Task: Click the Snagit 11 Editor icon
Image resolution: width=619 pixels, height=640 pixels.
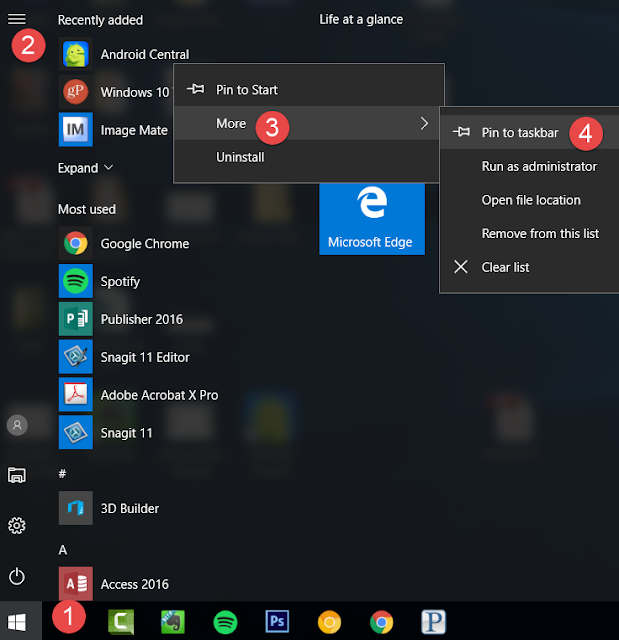Action: coord(75,357)
